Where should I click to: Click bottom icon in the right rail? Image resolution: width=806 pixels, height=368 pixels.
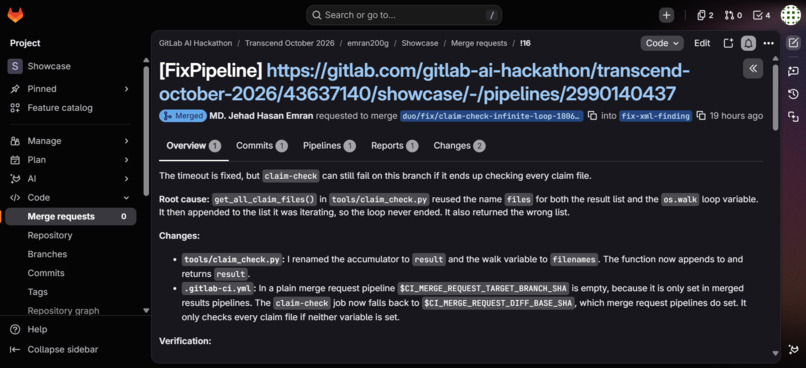pos(793,349)
